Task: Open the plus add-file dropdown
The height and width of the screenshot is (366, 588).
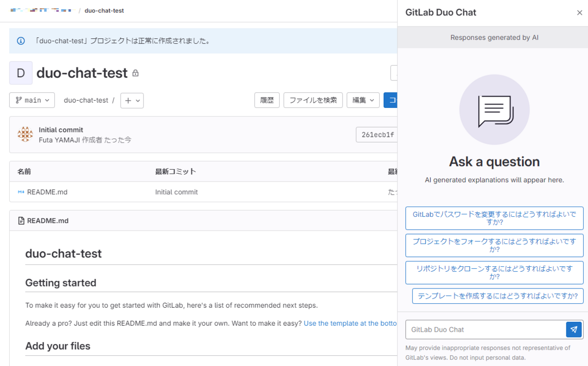Action: [132, 100]
